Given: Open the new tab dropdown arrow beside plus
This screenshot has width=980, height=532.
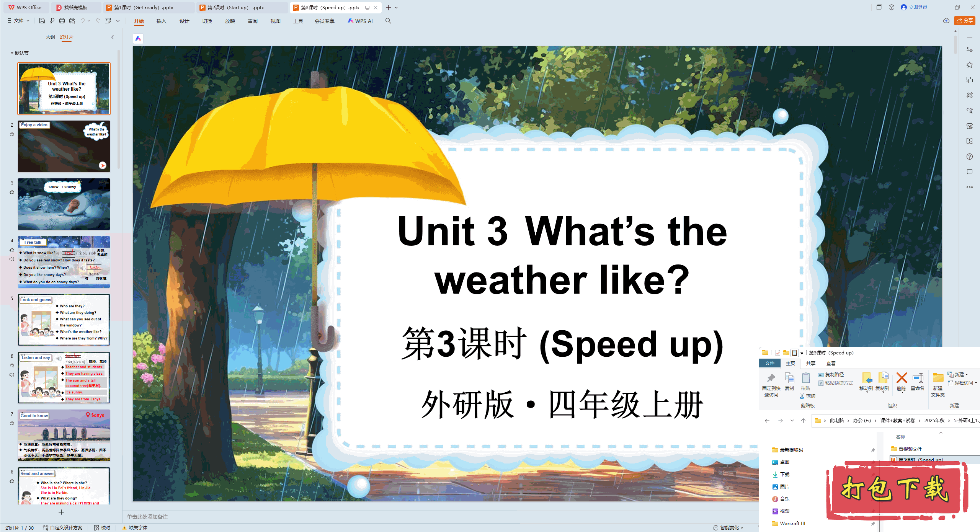Looking at the screenshot, I should [x=396, y=8].
